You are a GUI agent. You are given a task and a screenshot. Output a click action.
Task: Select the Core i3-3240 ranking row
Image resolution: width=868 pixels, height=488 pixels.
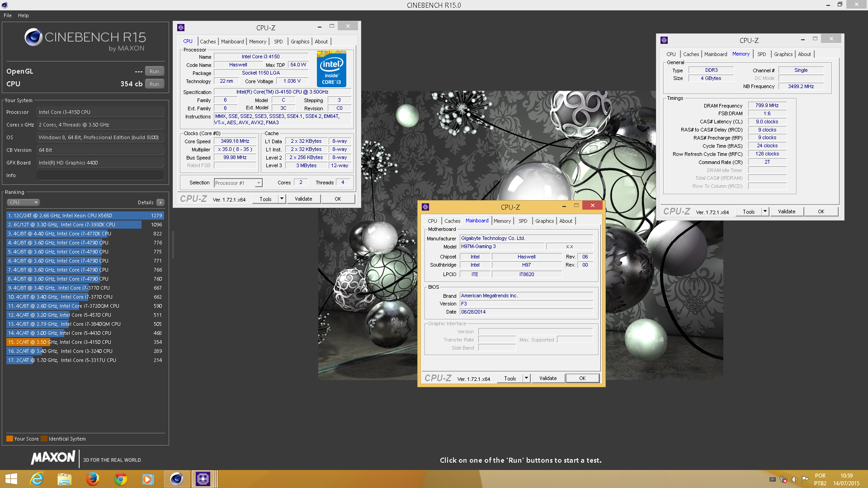pos(85,351)
